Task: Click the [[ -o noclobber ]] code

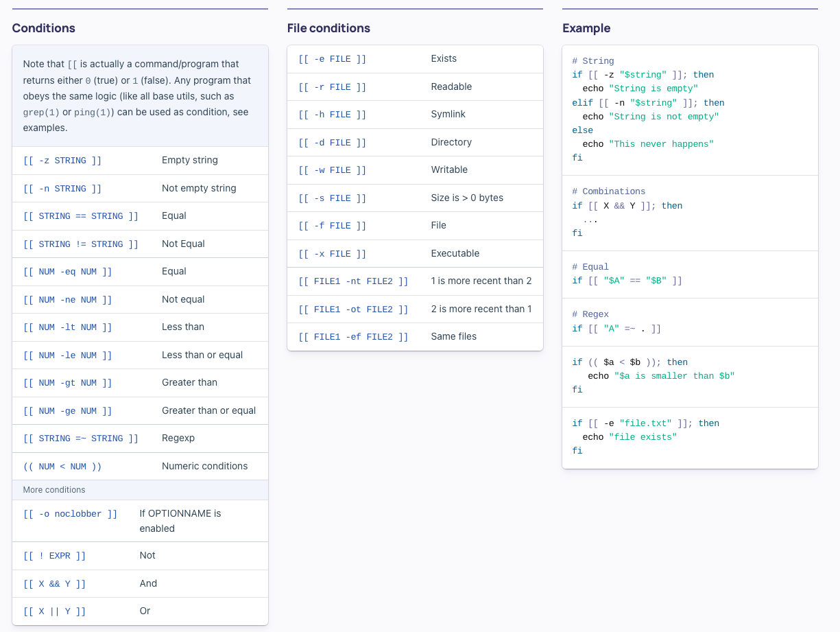Action: [x=71, y=514]
